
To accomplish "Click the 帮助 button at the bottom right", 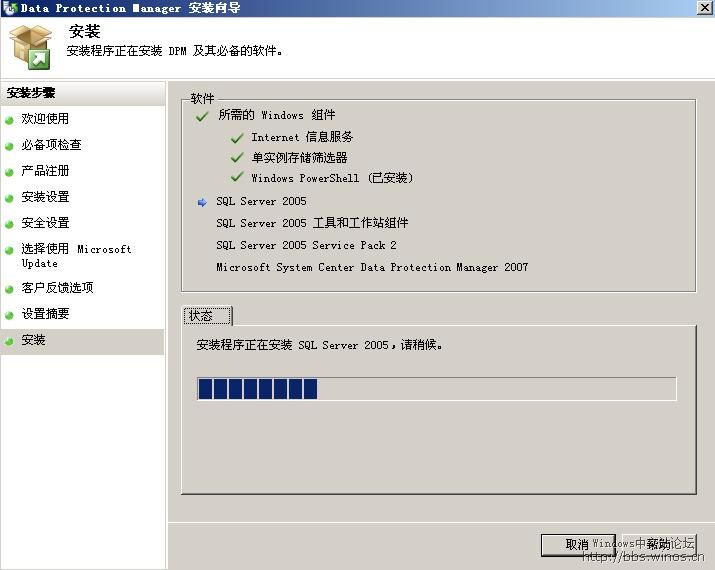I will point(657,545).
